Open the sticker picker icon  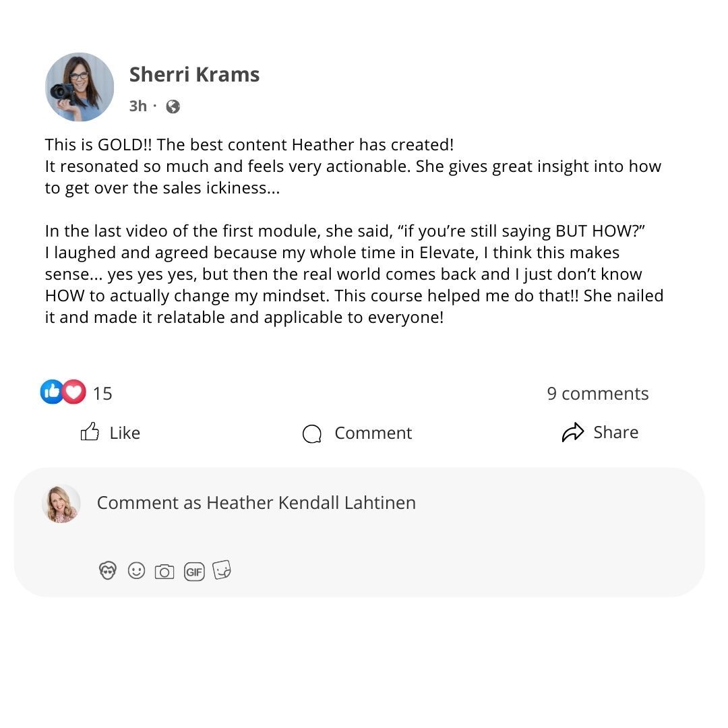click(222, 571)
